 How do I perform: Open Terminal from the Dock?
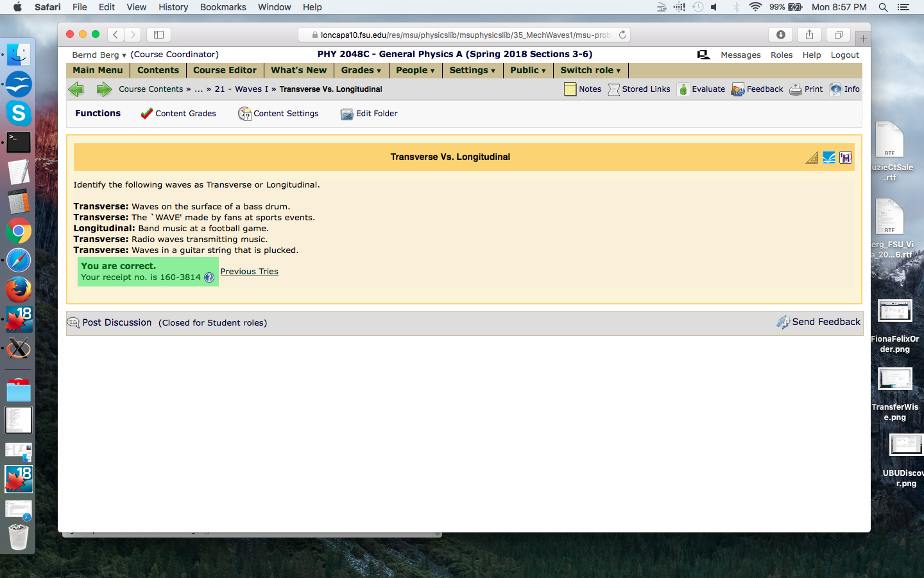(x=19, y=143)
